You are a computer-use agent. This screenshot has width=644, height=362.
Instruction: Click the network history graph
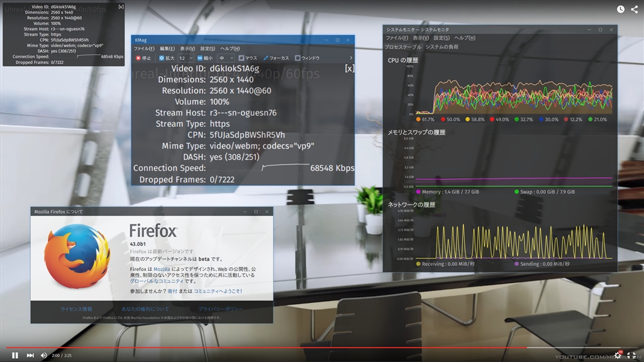514,235
